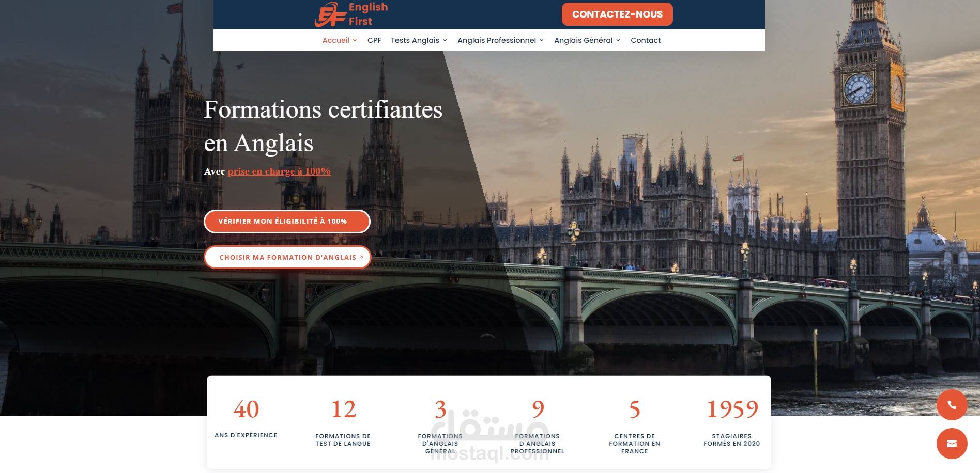
Task: Click the '12' counter number
Action: tap(343, 409)
